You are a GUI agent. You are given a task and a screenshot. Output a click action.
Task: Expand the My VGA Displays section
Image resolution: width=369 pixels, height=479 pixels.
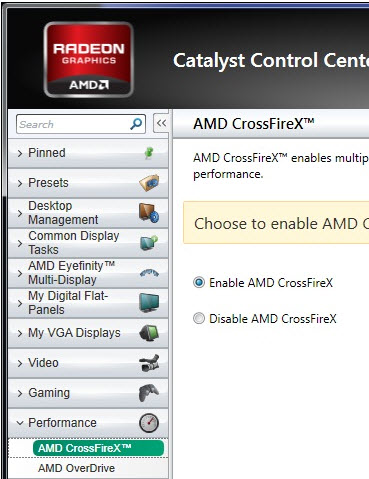[x=88, y=333]
